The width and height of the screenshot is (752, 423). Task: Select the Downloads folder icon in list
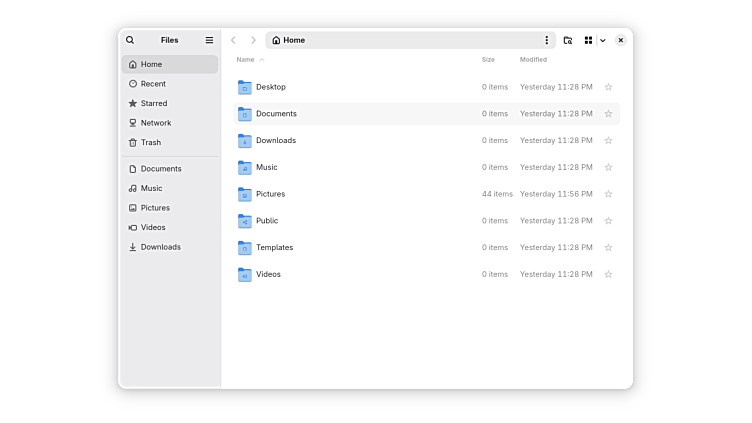tap(245, 141)
